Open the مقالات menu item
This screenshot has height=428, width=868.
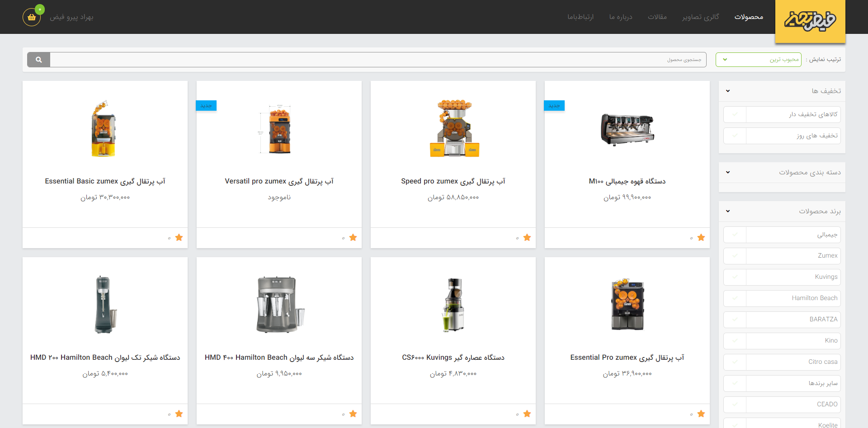[657, 17]
